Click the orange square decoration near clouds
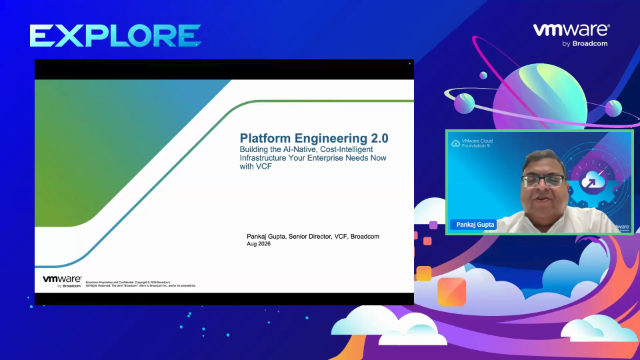This screenshot has height=360, width=640. (x=451, y=291)
